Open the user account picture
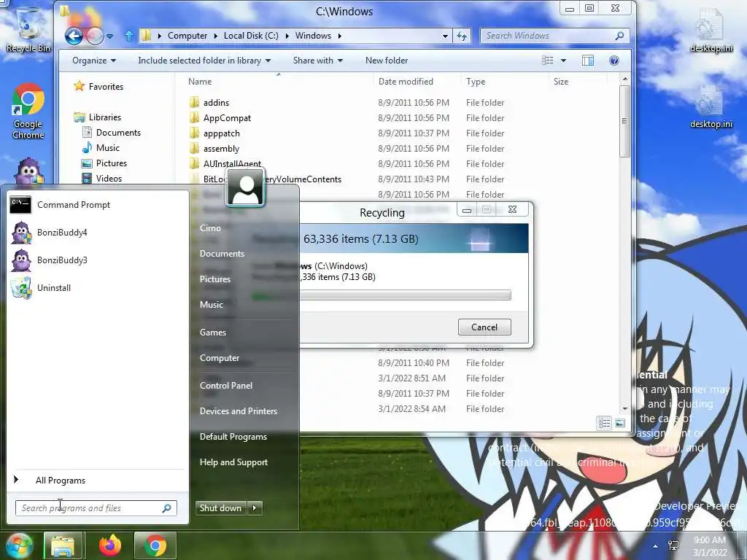747x560 pixels. point(245,187)
